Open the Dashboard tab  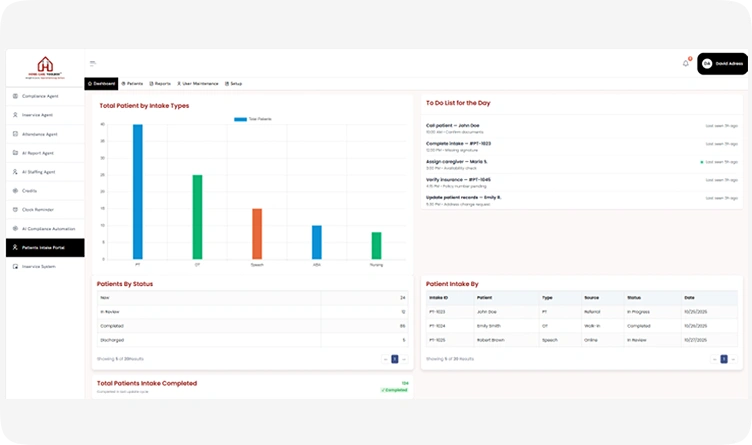point(101,83)
